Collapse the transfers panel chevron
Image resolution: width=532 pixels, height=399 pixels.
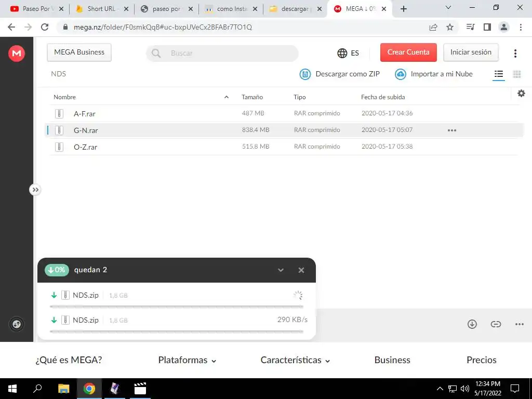[281, 270]
